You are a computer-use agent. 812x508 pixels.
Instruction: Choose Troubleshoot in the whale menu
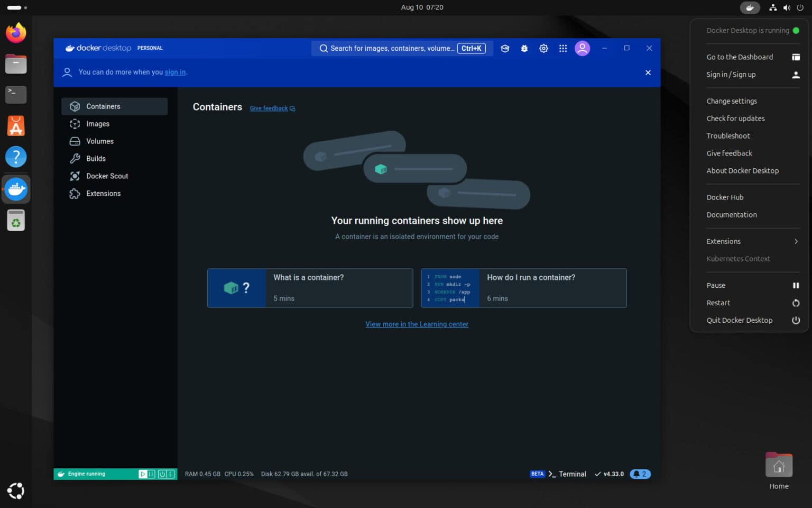click(728, 135)
